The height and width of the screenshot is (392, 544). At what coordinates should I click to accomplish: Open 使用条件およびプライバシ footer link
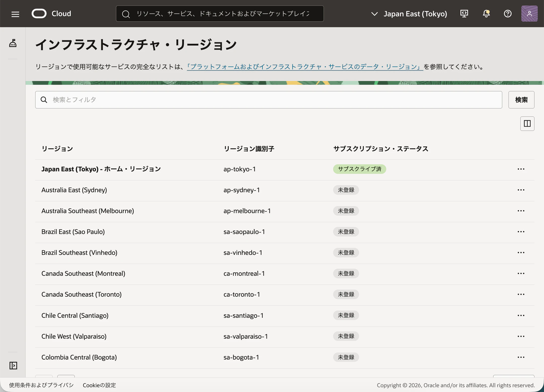(x=41, y=385)
